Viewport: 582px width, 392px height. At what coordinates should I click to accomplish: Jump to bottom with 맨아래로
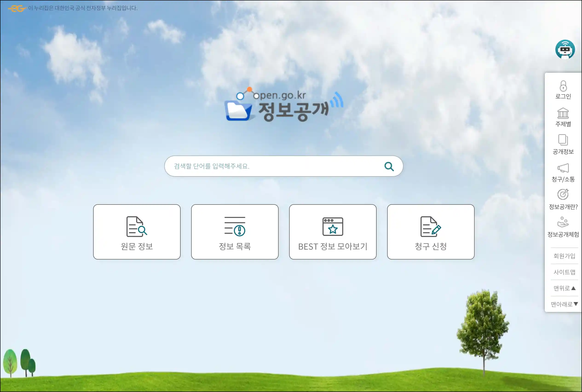[x=565, y=304]
